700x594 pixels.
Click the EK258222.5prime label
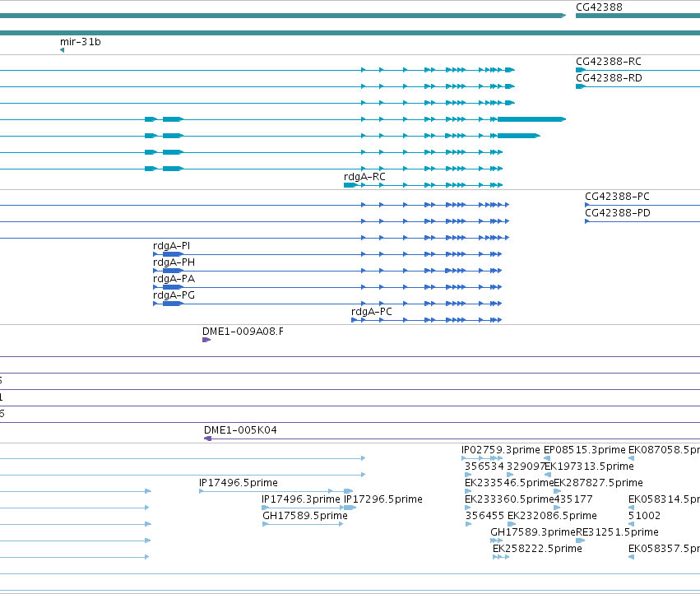[x=537, y=549]
